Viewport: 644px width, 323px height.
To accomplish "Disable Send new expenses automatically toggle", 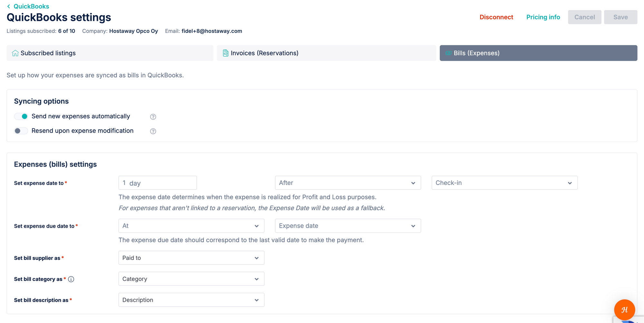I will (21, 116).
